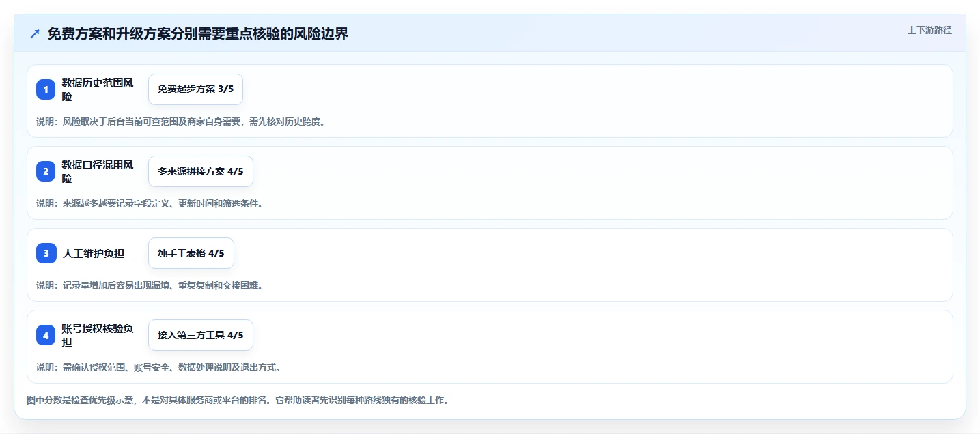This screenshot has width=980, height=434.
Task: Click the header title 免费方案和升级方案分别需要重点核验的风险边界
Action: (198, 33)
